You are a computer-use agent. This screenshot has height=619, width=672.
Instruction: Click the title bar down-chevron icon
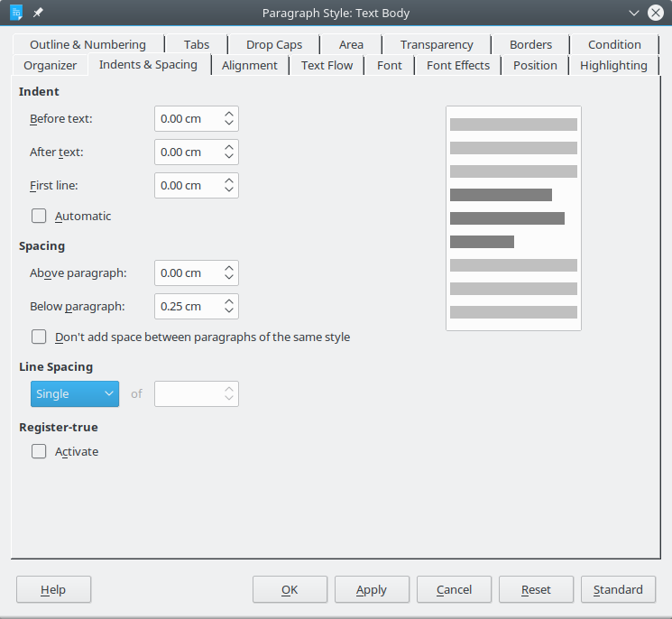(634, 13)
